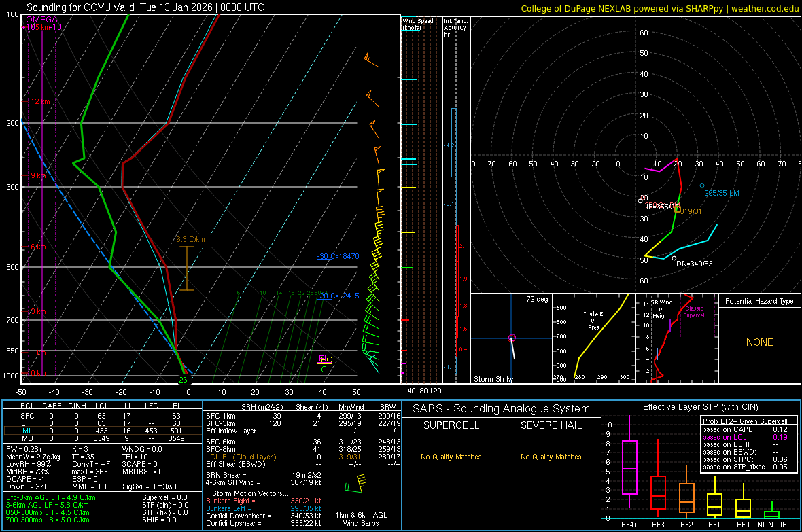Click the Inf. Temp. Adv. panel header
802x532 pixels.
(455, 28)
